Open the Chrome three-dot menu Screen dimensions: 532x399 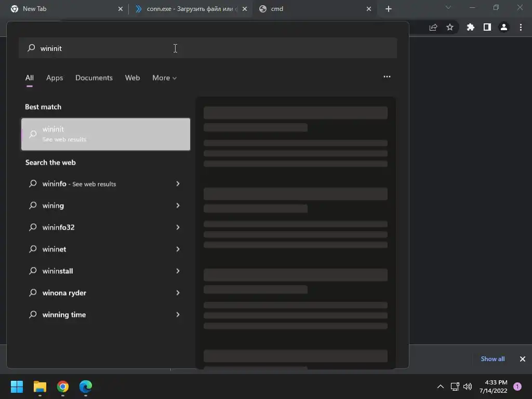[x=521, y=27]
